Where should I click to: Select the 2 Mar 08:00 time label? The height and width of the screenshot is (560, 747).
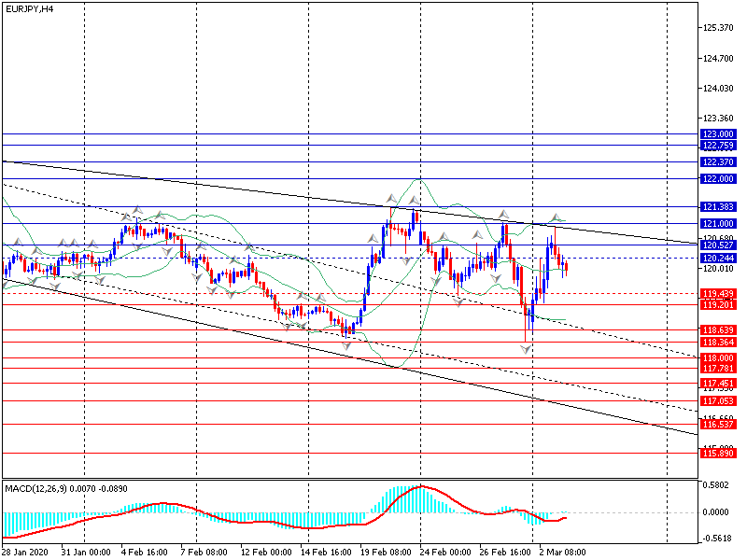click(564, 553)
